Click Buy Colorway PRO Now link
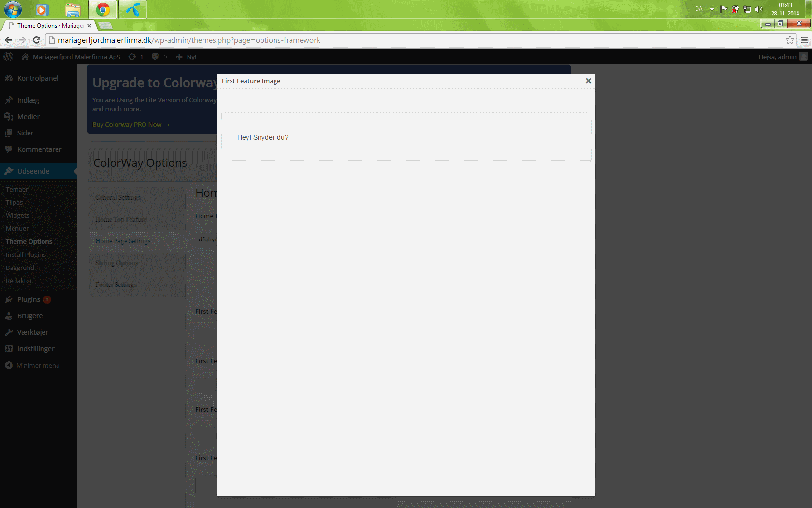Screen dimensions: 812x508 [130, 125]
